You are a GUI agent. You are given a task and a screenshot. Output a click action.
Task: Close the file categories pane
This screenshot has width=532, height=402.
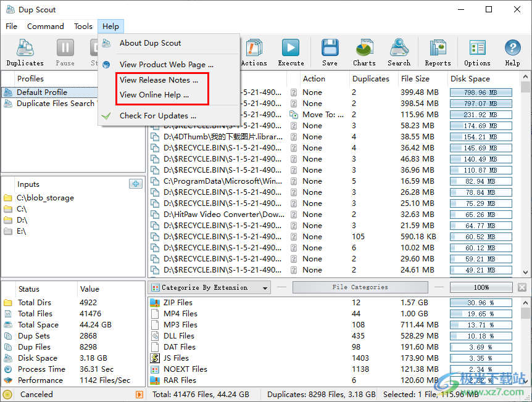tap(522, 287)
